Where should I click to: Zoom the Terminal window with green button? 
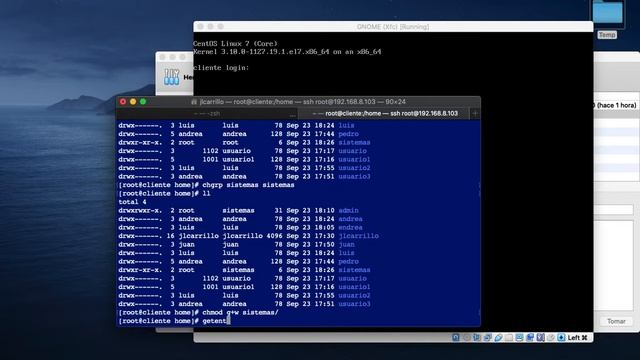143,102
